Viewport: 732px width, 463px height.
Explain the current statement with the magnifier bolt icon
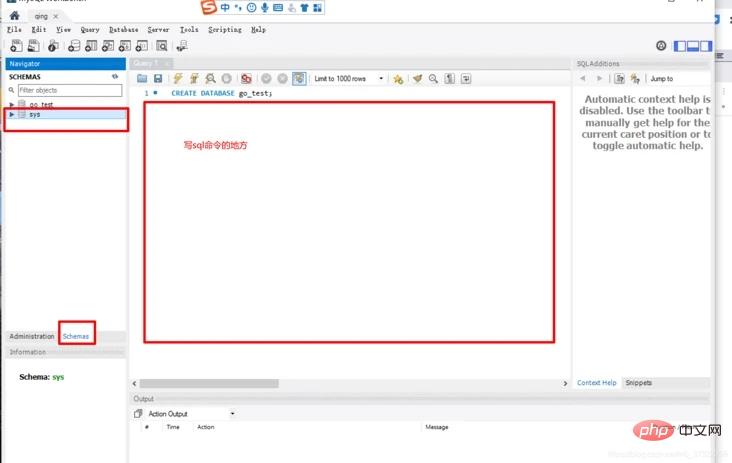tap(211, 78)
